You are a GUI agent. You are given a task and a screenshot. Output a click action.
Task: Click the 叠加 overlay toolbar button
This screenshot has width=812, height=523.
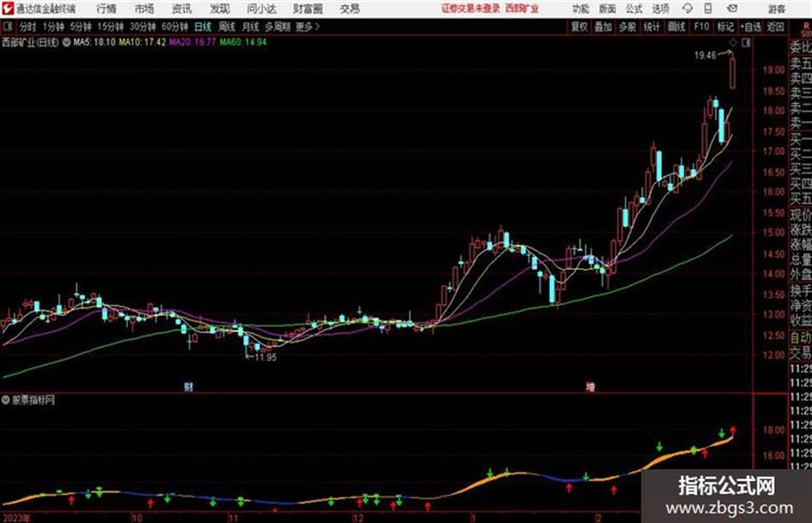pyautogui.click(x=603, y=27)
